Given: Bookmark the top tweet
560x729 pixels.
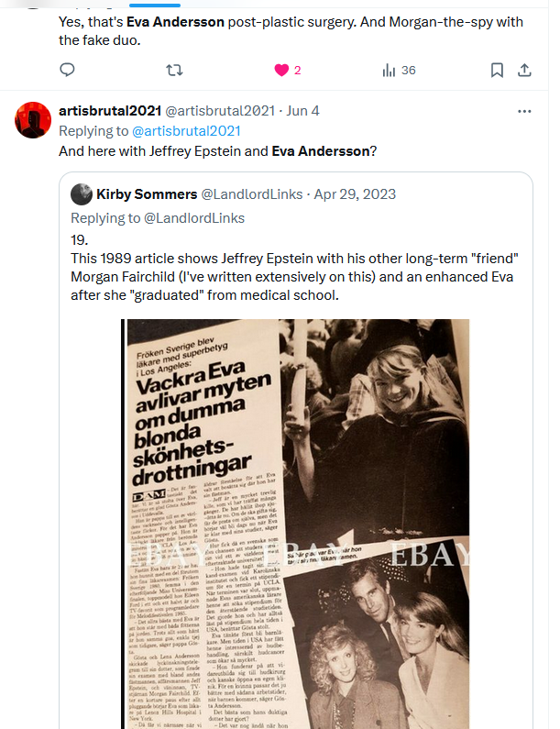Looking at the screenshot, I should coord(497,71).
